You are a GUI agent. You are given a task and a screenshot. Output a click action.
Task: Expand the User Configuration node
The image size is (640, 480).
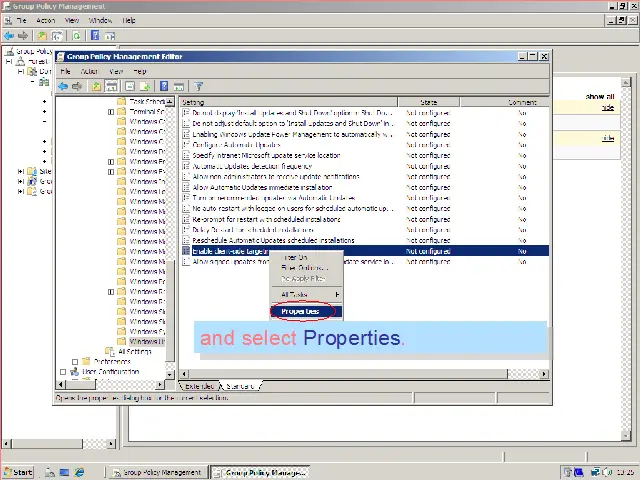point(63,372)
